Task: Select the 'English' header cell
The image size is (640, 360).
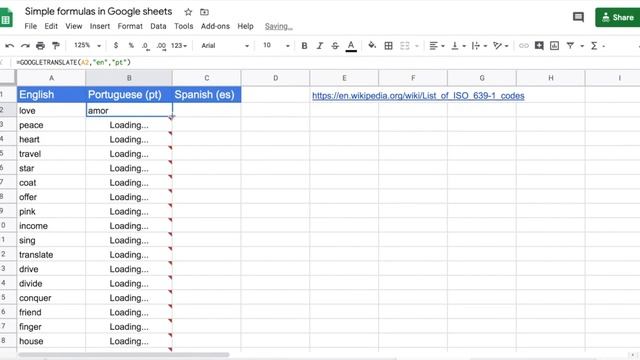Action: click(x=51, y=95)
